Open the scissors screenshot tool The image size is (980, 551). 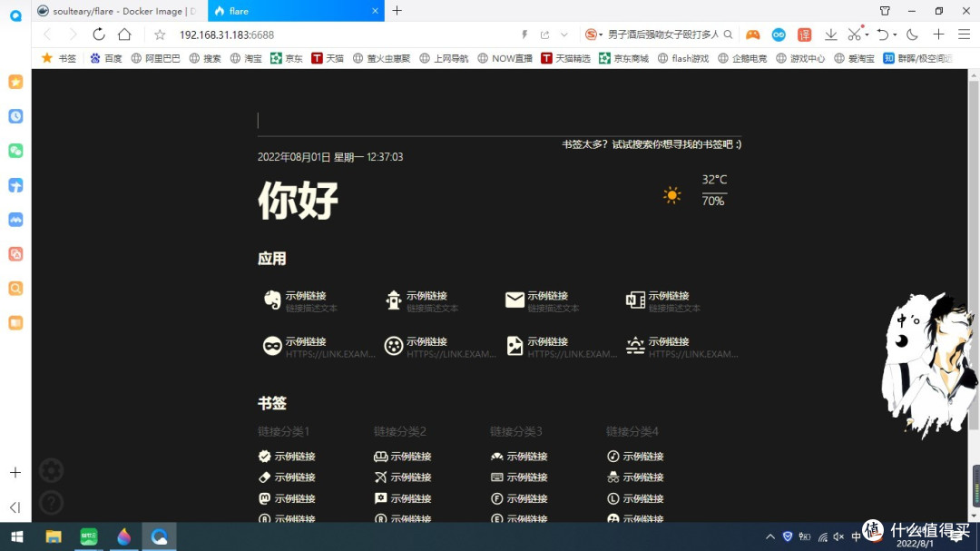coord(855,35)
